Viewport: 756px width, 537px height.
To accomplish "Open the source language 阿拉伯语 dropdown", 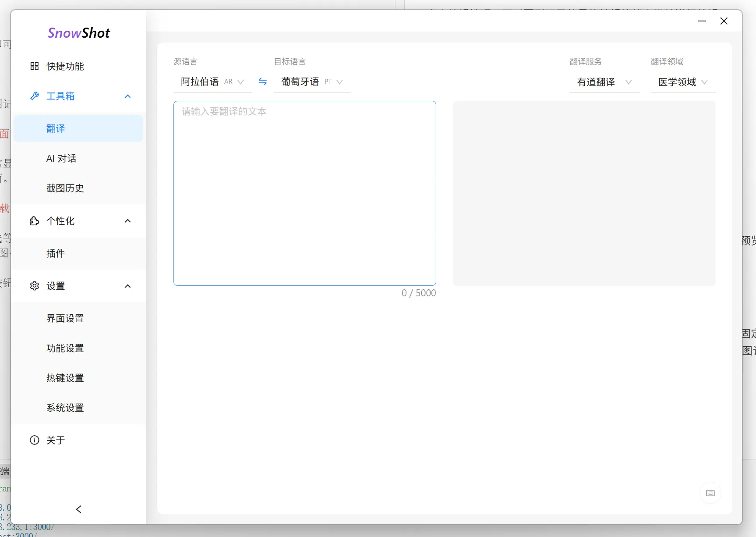I will point(212,82).
